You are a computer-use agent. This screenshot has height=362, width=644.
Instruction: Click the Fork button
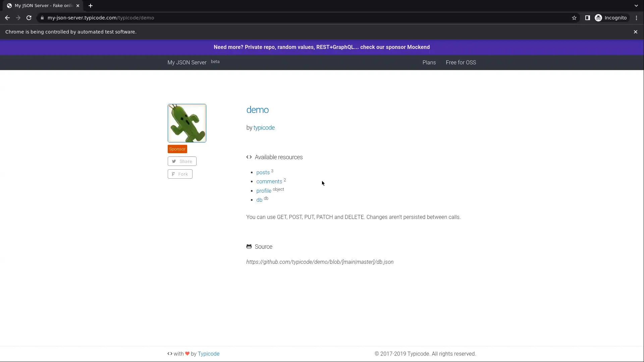(x=180, y=174)
